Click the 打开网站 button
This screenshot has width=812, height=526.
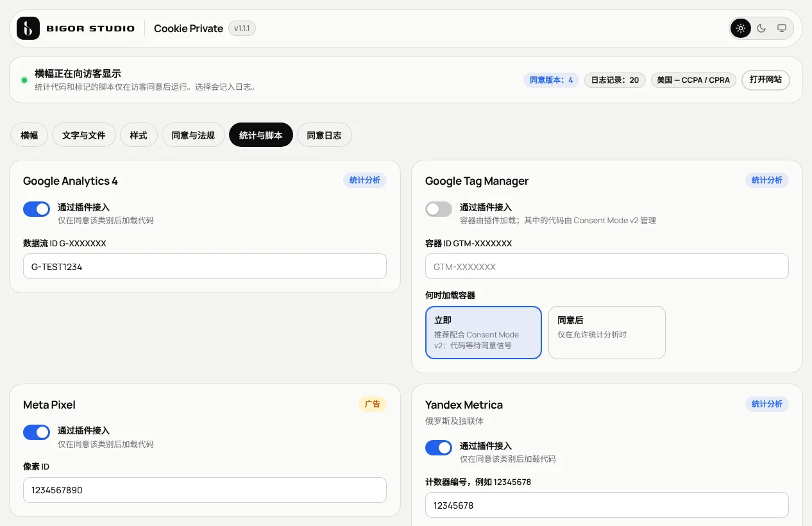click(x=766, y=80)
